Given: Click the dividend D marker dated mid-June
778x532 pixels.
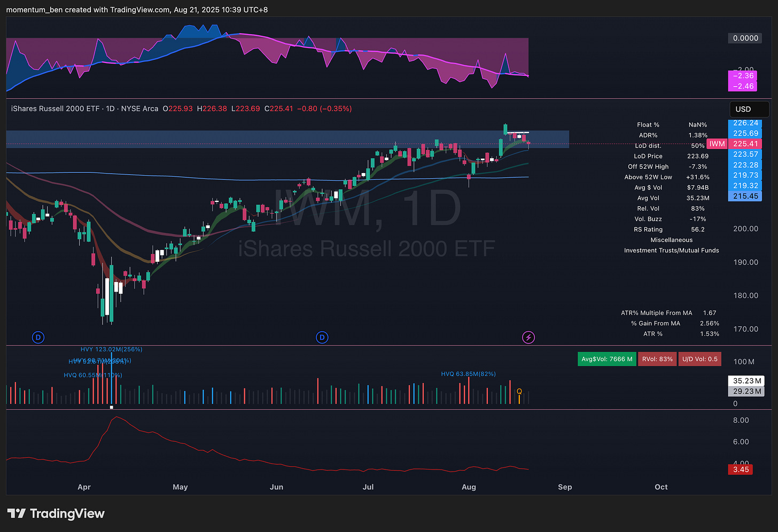Looking at the screenshot, I should coord(322,337).
